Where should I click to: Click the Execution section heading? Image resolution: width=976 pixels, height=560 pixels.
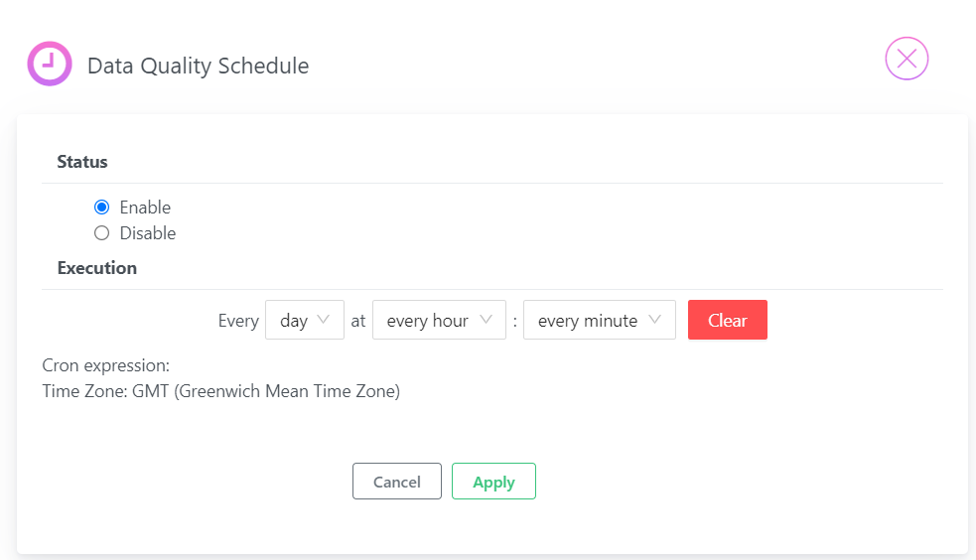(97, 268)
